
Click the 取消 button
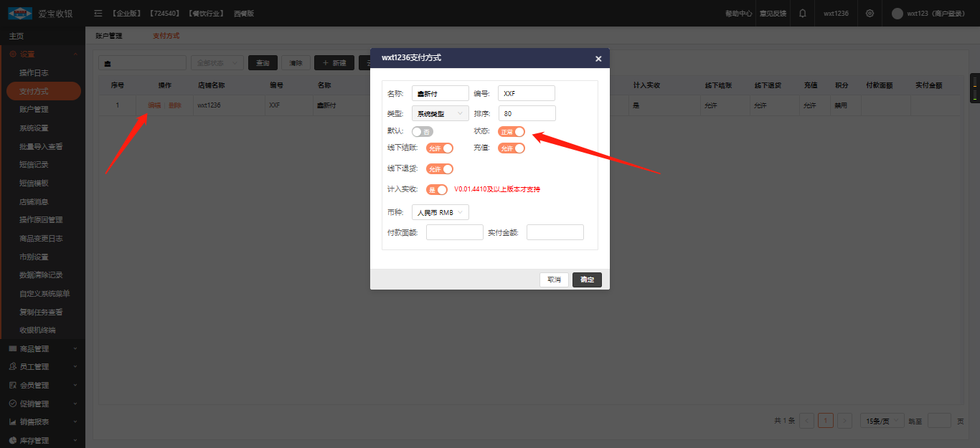(x=554, y=280)
